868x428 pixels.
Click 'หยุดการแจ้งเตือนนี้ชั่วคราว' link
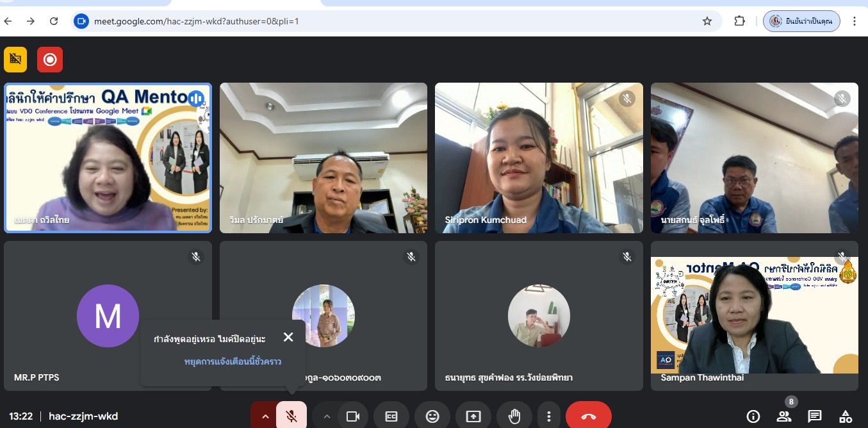(233, 361)
